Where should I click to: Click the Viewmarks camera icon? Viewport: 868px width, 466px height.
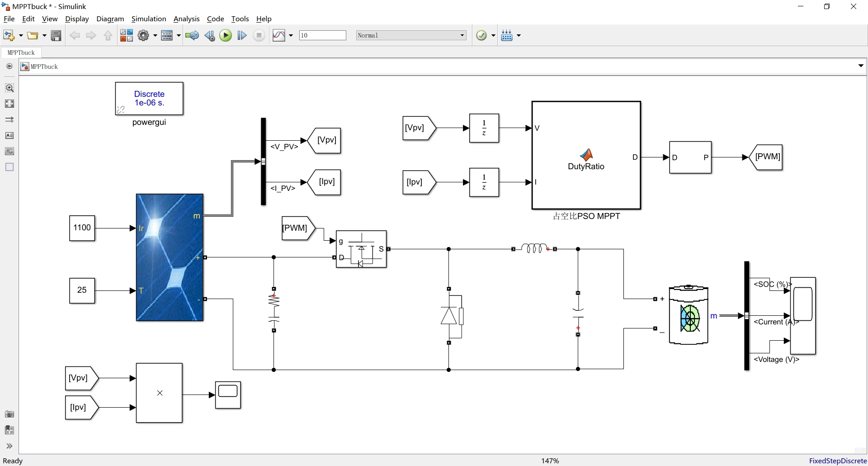point(9,414)
